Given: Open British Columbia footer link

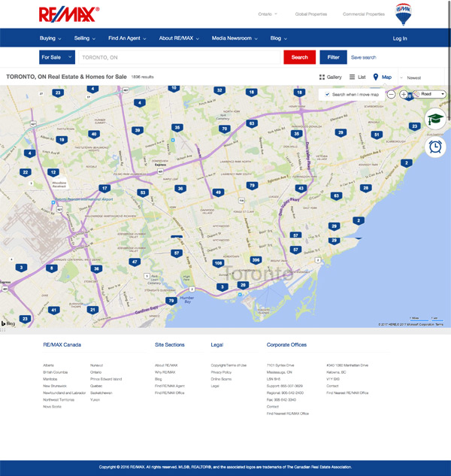Looking at the screenshot, I should (55, 372).
